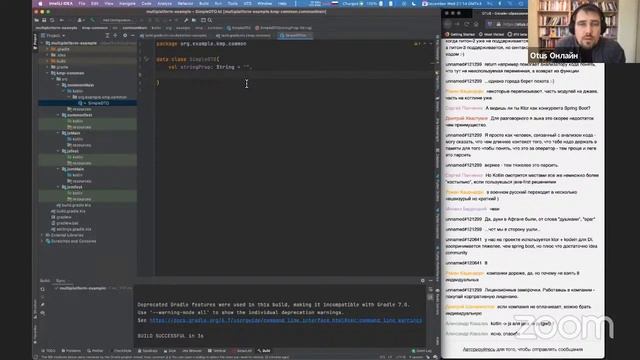This screenshot has width=640, height=360.
Task: Click the "BUILD SUCCESSFUL in 3s" output line
Action: 171,336
